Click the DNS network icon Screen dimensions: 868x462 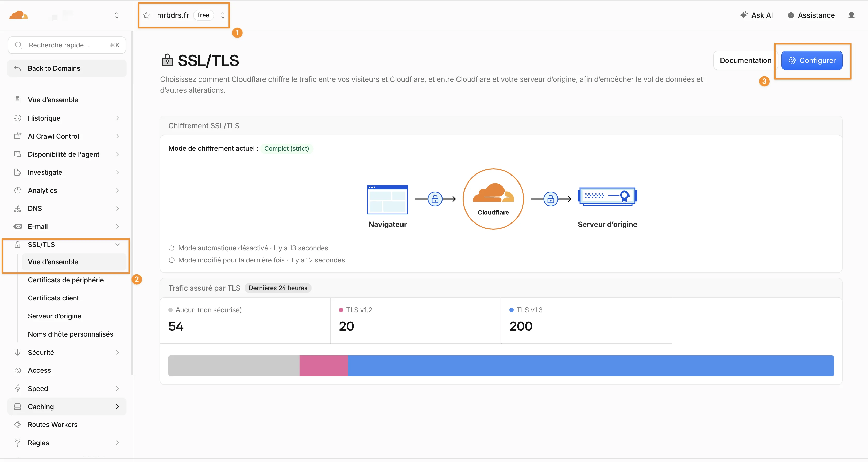(x=18, y=209)
